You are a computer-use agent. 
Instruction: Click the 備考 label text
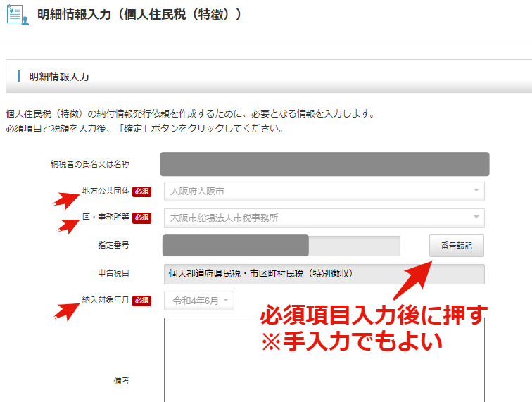122,381
